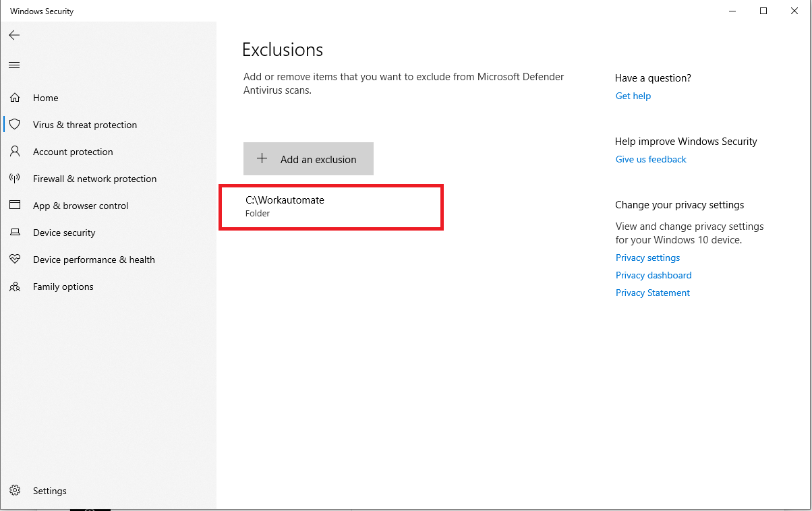
Task: Open the Home section
Action: pyautogui.click(x=108, y=98)
